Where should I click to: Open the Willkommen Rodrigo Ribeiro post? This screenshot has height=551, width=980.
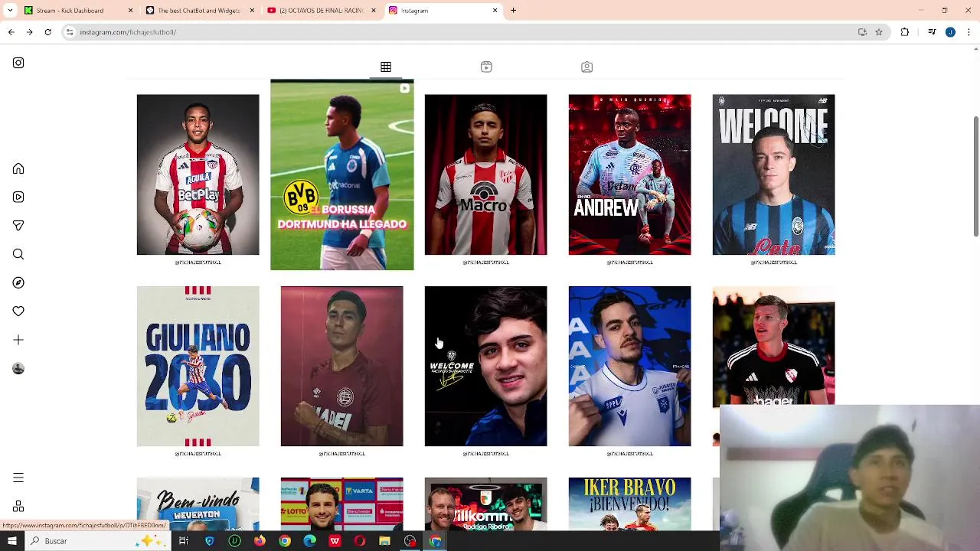(x=486, y=504)
